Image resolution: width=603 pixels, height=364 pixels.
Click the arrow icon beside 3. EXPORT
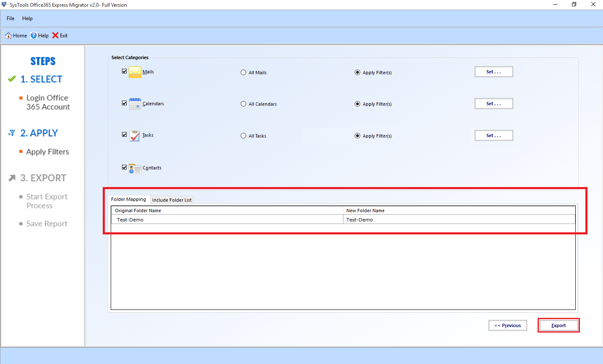coord(12,178)
